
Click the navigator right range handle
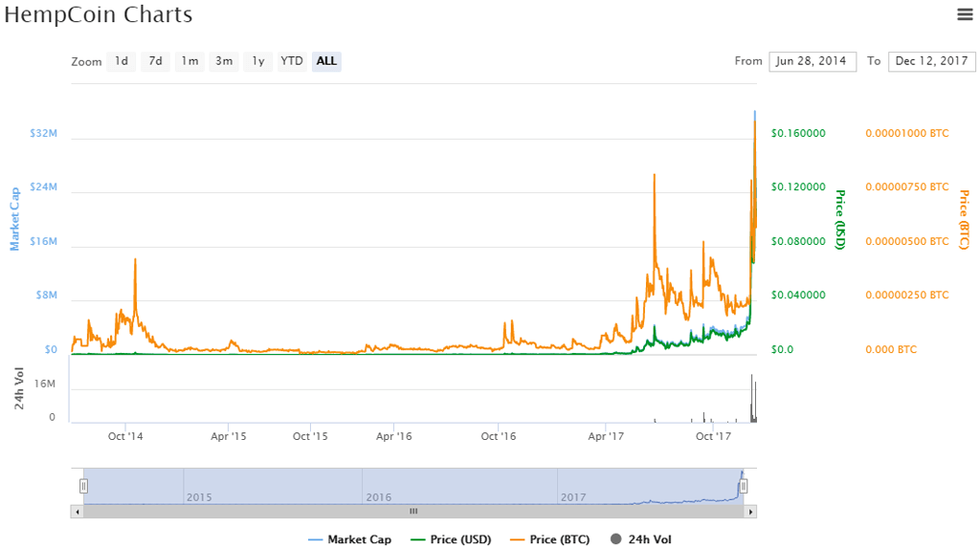click(743, 486)
